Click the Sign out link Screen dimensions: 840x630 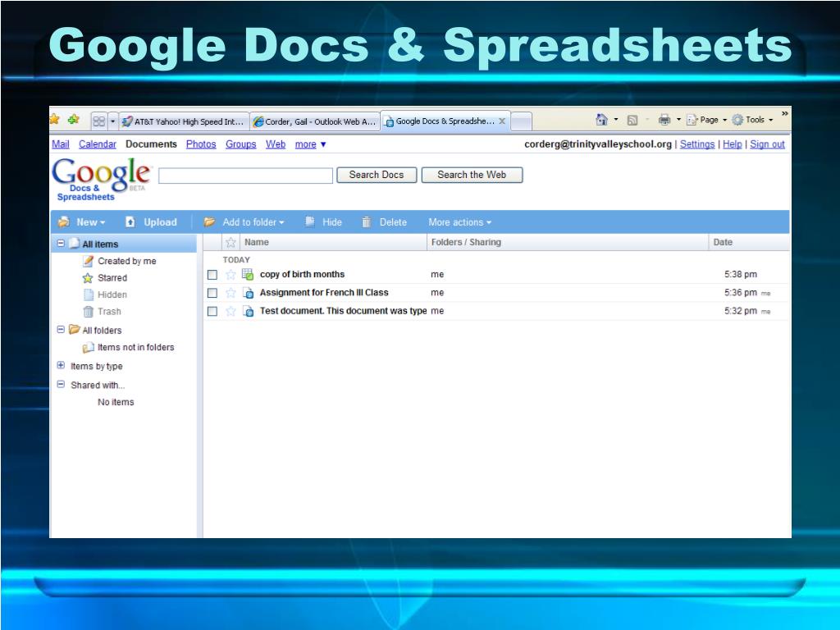[x=767, y=144]
